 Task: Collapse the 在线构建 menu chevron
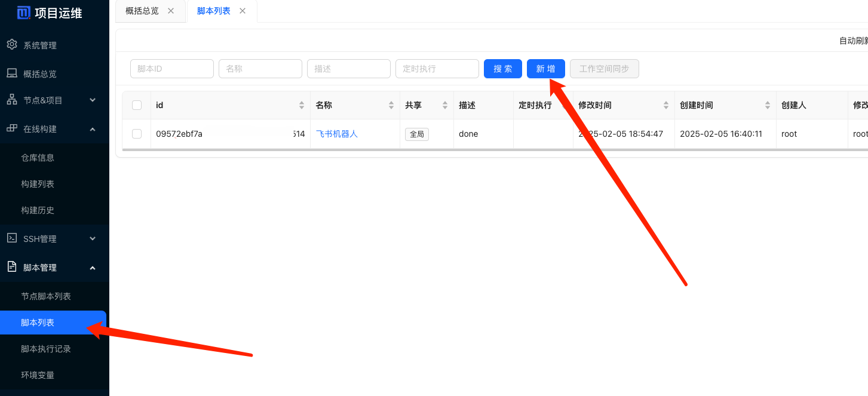93,129
